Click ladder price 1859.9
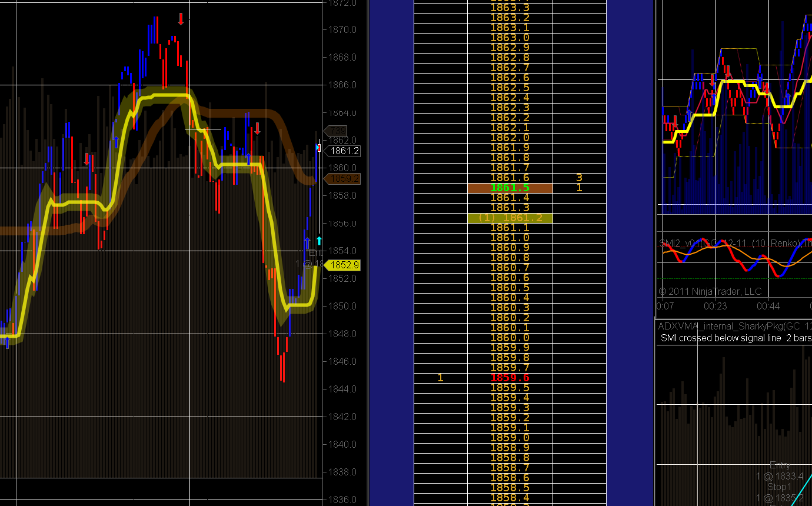Screen dimensions: 812x506 [x=510, y=348]
